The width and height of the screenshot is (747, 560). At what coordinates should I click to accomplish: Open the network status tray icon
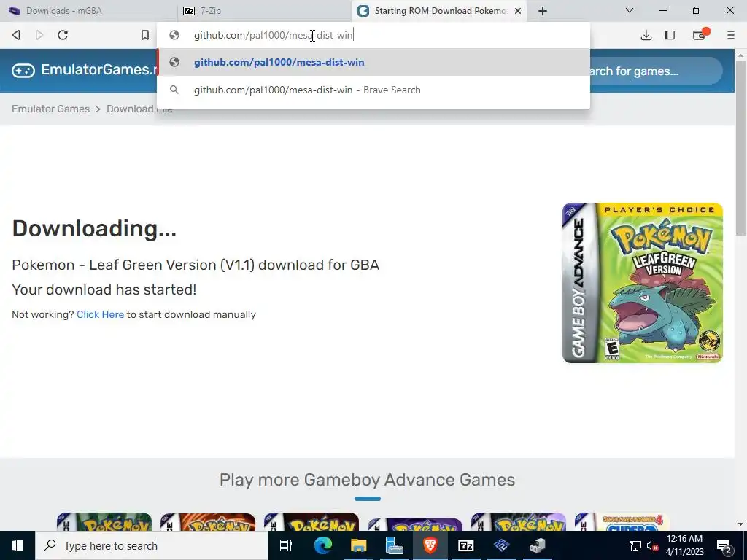click(x=635, y=545)
